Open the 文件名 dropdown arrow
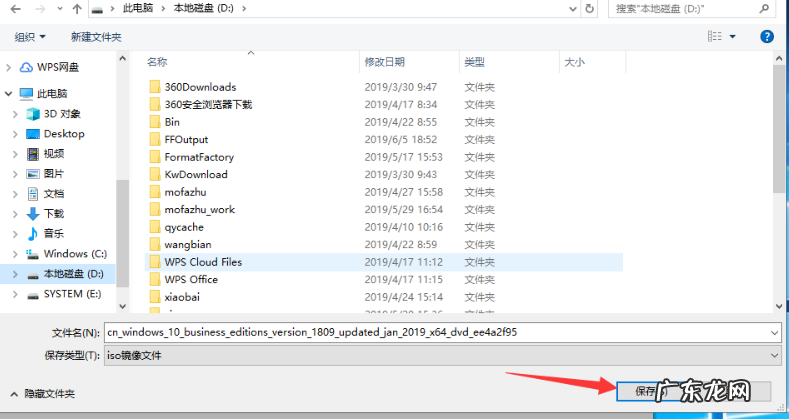Screen dimensions: 789x420 (775, 332)
